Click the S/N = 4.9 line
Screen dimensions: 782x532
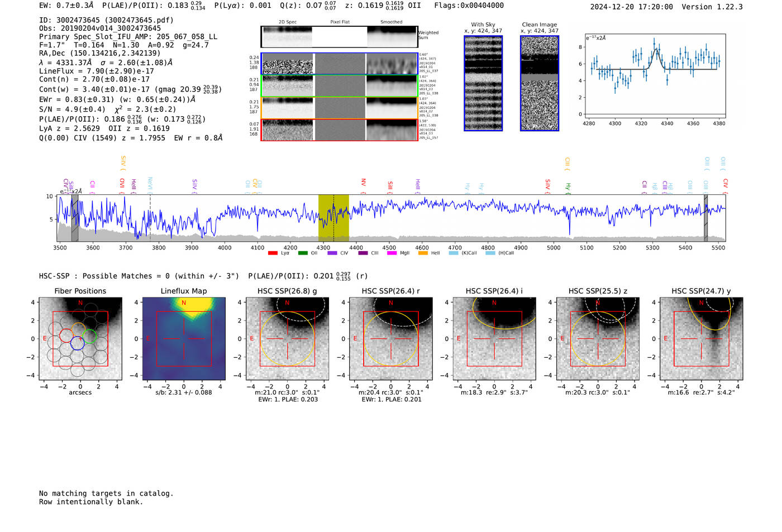pos(107,109)
